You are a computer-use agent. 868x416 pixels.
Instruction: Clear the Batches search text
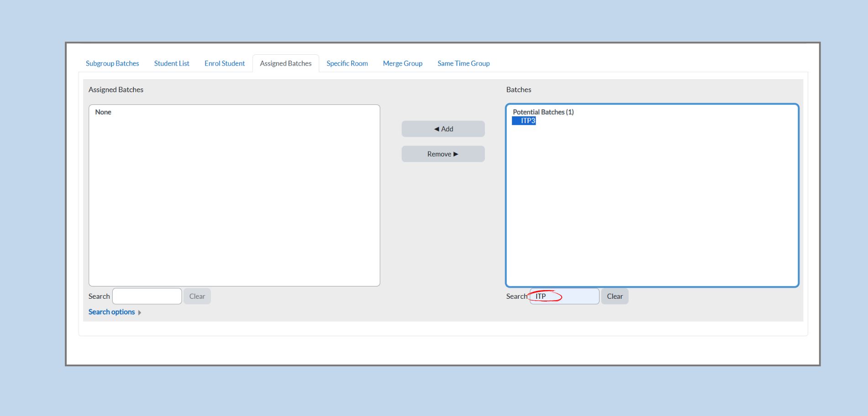615,296
